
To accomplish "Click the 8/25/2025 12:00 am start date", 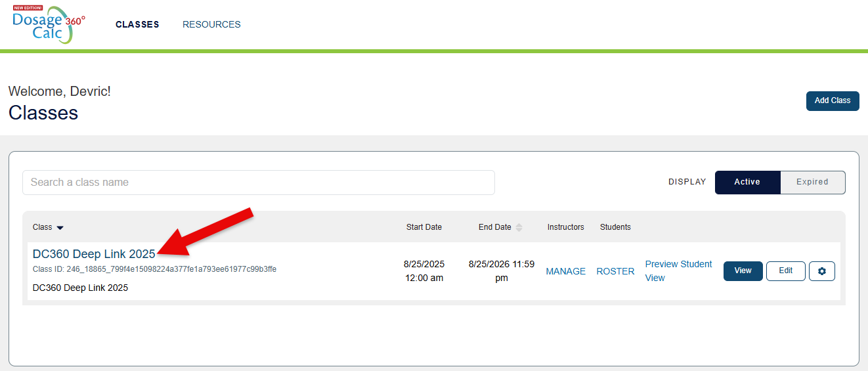I will [x=423, y=271].
